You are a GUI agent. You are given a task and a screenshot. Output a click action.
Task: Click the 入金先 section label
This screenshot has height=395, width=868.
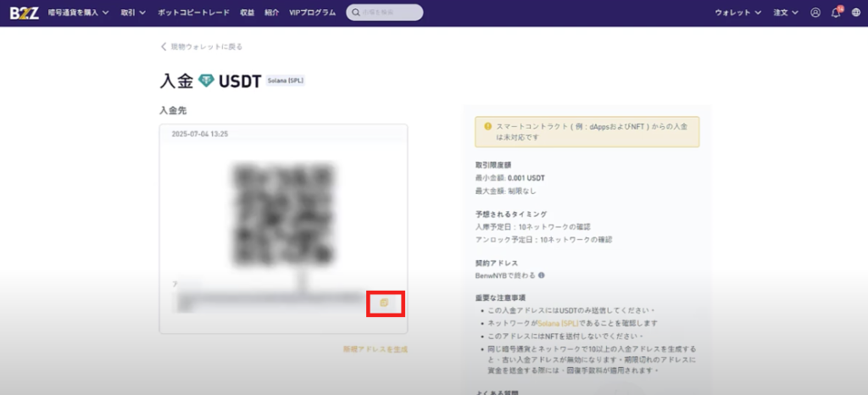click(173, 111)
